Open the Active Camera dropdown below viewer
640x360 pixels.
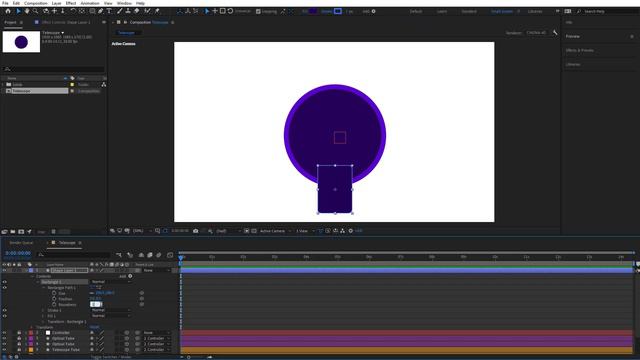click(275, 231)
